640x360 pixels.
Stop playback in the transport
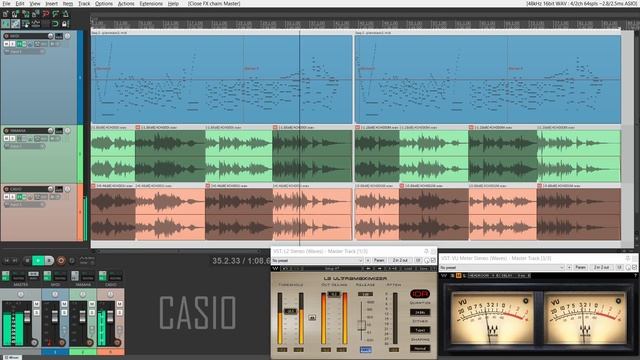click(27, 260)
